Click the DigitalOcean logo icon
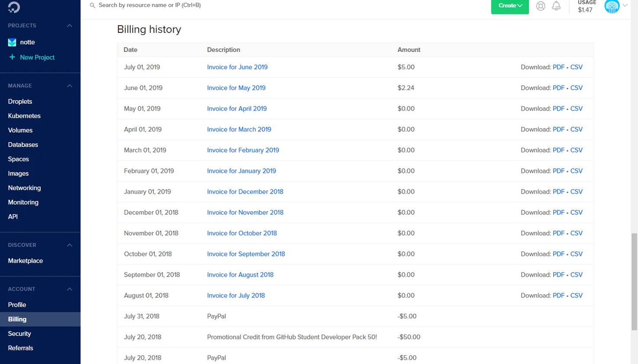The height and width of the screenshot is (364, 638). (x=14, y=6)
